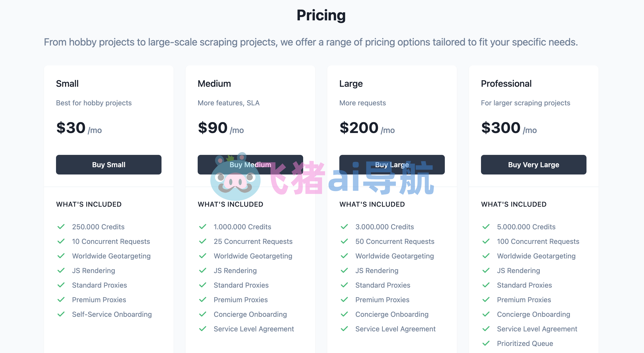Click 100 Concurrent Requests feature text
This screenshot has height=353, width=644.
coord(538,241)
